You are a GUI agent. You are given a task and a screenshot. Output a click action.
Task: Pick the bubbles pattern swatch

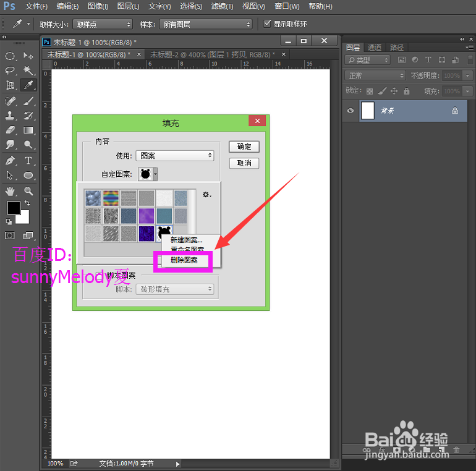point(93,198)
